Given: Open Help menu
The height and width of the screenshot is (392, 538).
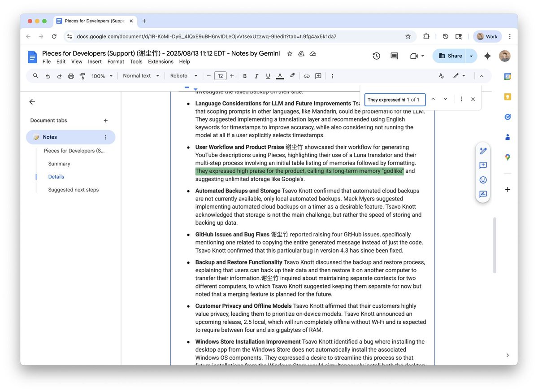Looking at the screenshot, I should coord(184,62).
